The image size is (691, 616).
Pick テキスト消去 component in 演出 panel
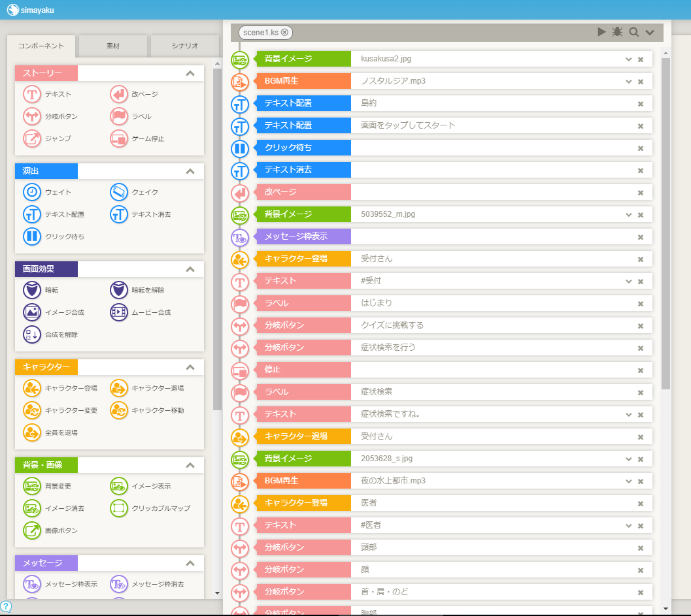point(118,214)
